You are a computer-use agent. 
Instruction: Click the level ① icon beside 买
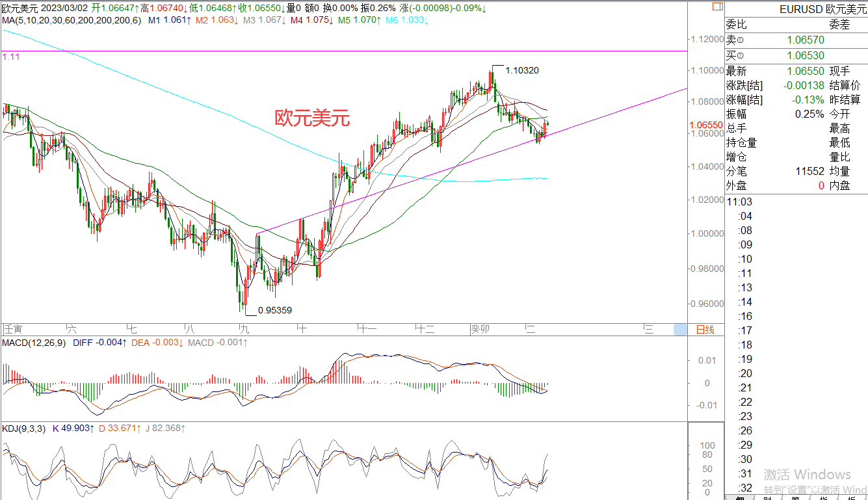740,57
